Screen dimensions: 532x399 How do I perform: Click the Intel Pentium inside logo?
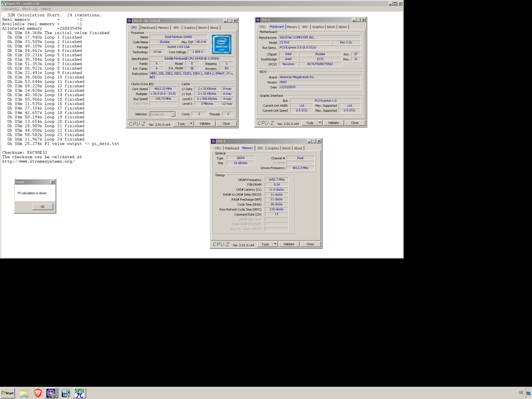222,44
